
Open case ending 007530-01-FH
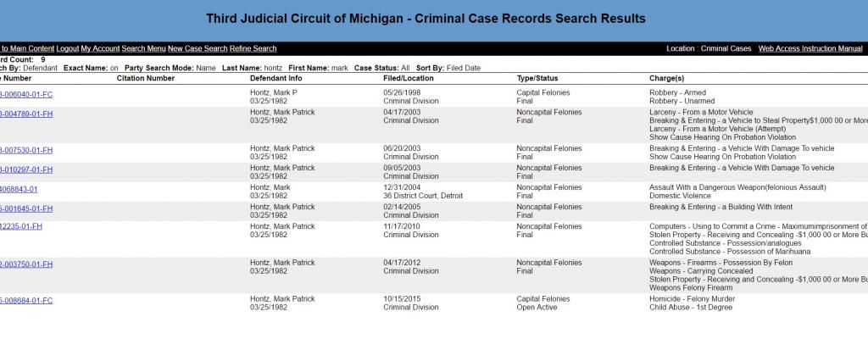tap(27, 149)
